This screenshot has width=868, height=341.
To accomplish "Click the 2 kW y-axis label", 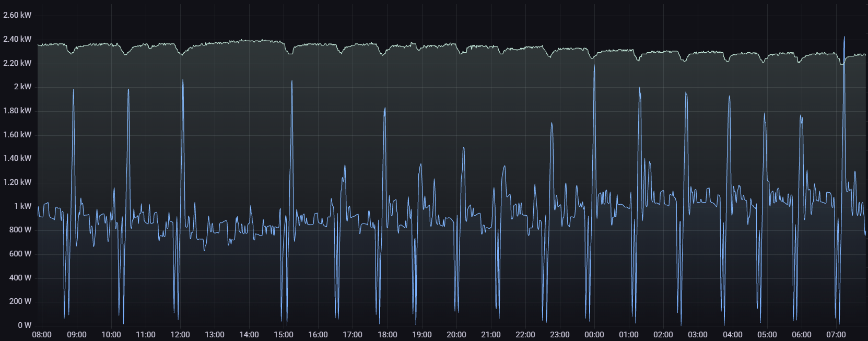I will click(22, 87).
